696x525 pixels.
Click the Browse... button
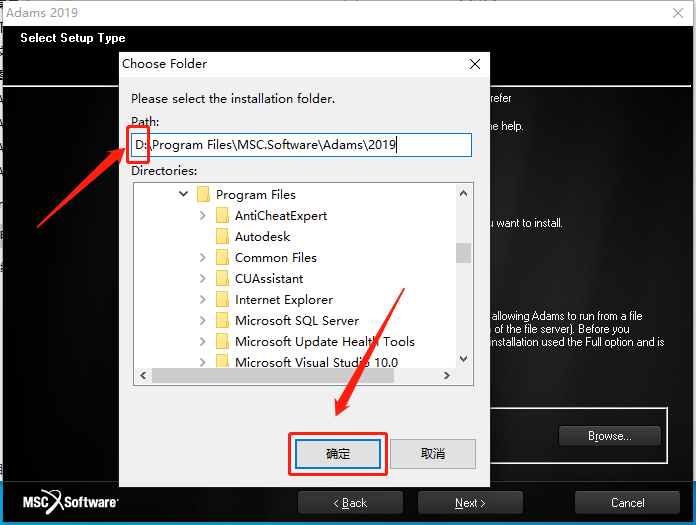(609, 436)
